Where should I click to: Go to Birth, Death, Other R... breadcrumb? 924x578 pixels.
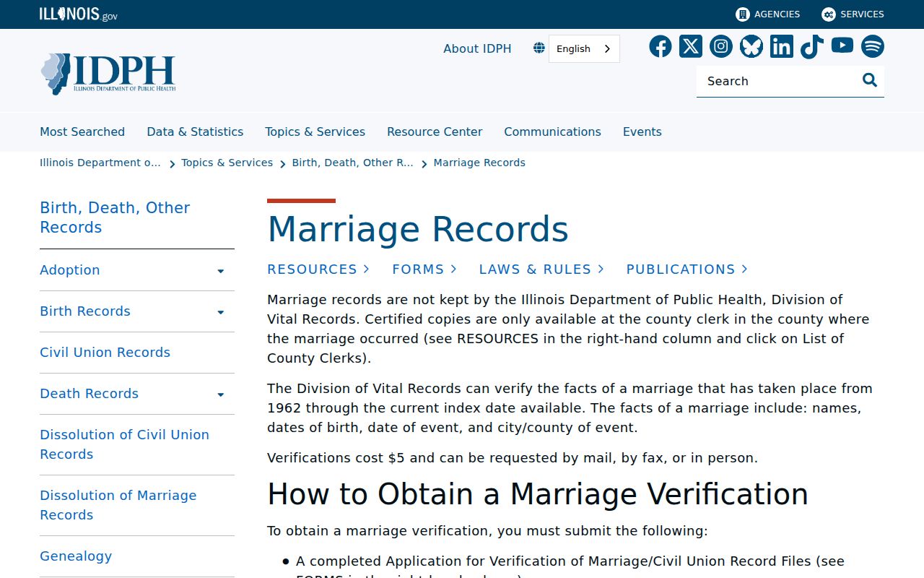click(353, 163)
